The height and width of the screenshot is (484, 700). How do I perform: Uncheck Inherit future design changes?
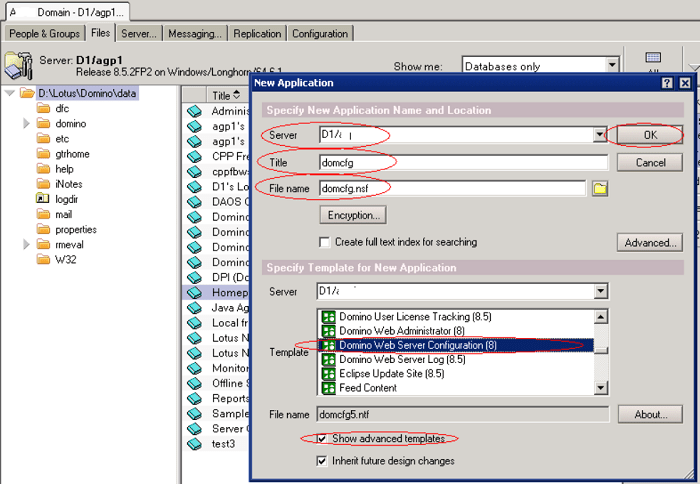pos(321,461)
